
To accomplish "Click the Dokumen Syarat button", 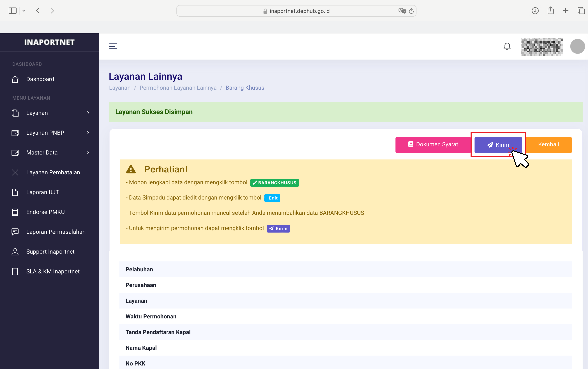I will [x=433, y=144].
